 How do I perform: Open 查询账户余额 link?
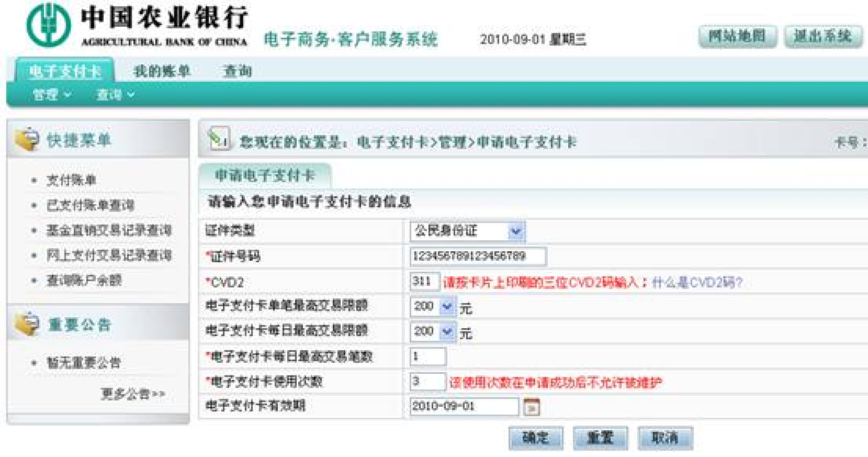[84, 280]
